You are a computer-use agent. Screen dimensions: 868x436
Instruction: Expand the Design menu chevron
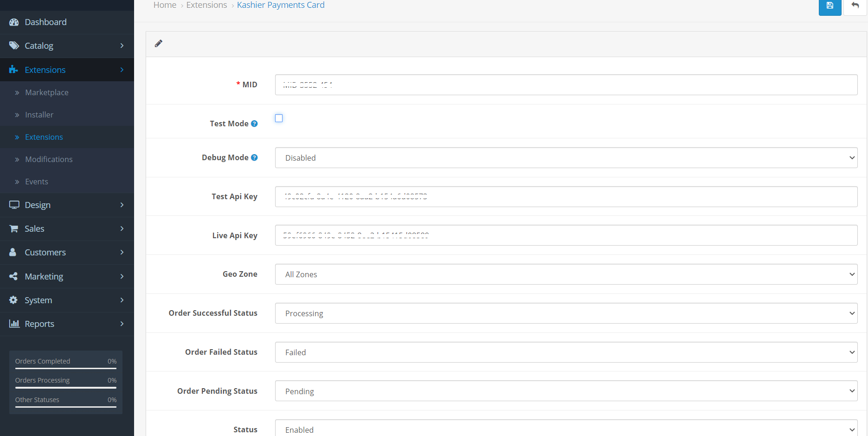(122, 205)
